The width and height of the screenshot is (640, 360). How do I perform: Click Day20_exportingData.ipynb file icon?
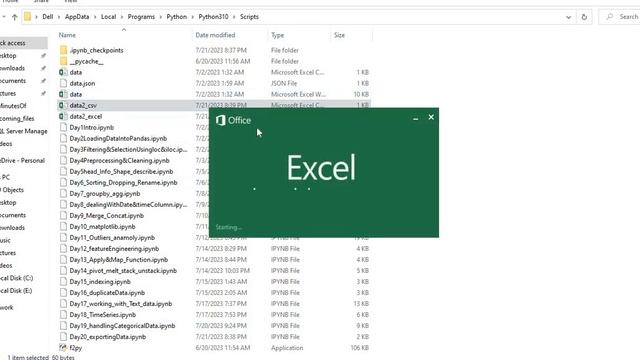tap(63, 337)
